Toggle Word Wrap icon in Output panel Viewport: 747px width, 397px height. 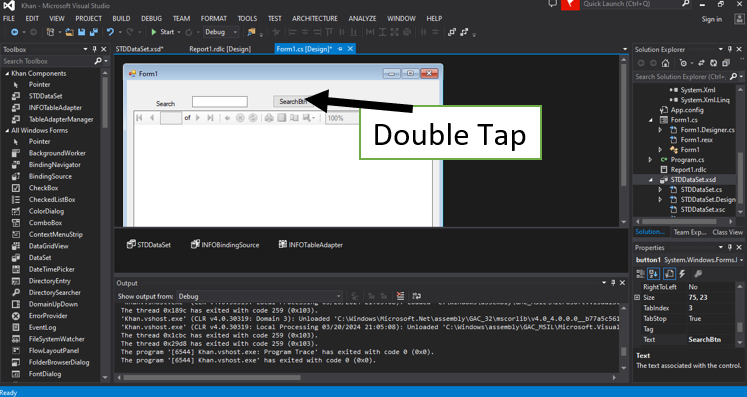pos(417,296)
